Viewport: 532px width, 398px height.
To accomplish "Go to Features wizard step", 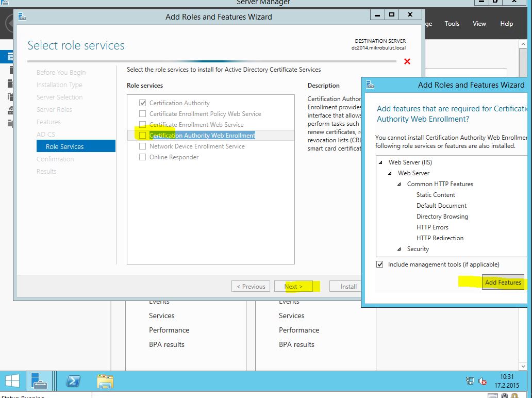I will [48, 122].
